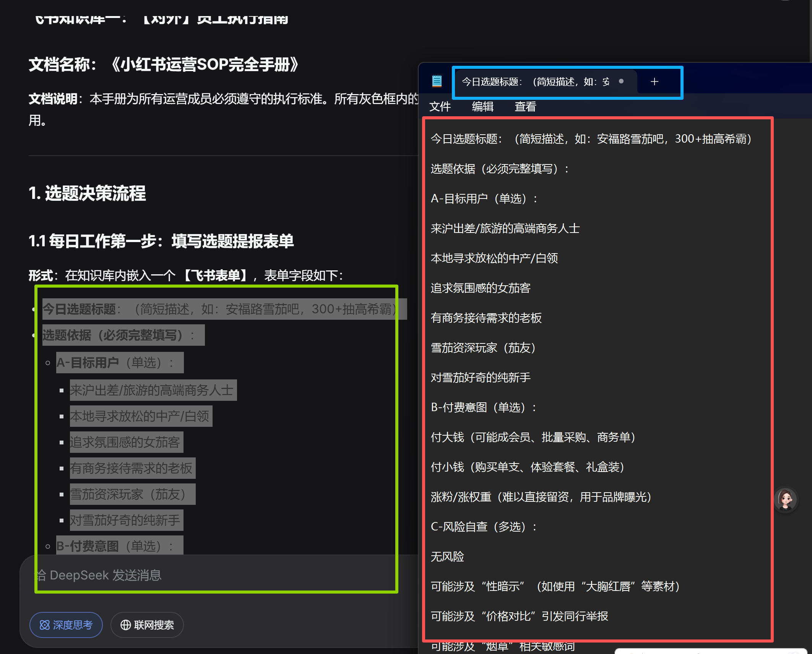This screenshot has height=654, width=812.
Task: Open the 编辑 menu in Notepad
Action: click(482, 106)
